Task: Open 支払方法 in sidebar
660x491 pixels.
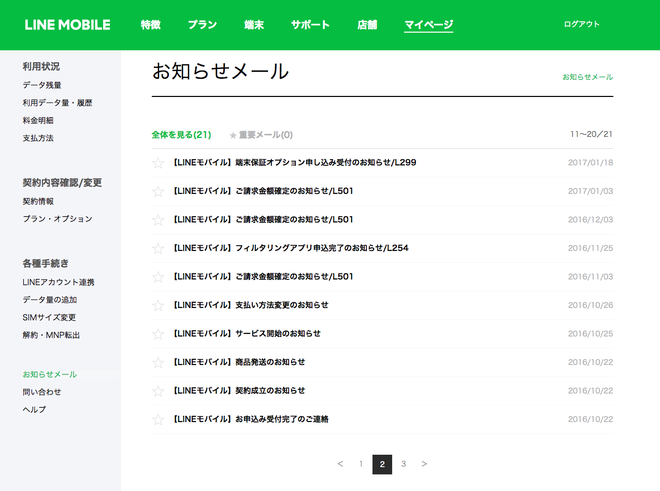Action: [x=38, y=138]
